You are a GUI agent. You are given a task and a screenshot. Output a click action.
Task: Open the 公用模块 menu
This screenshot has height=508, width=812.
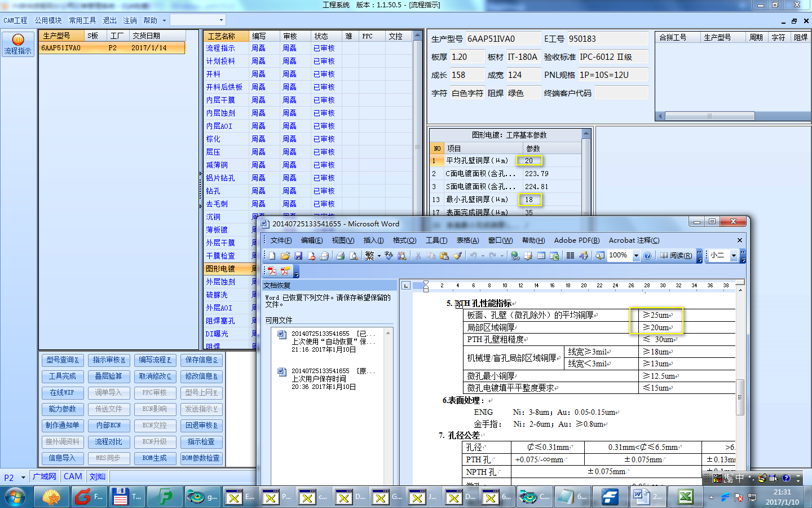[48, 20]
